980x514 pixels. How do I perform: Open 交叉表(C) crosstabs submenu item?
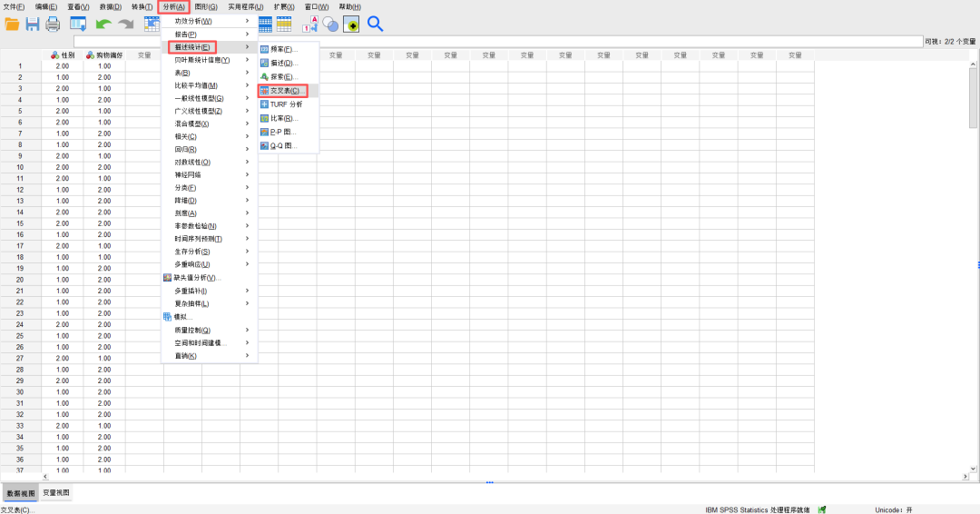click(289, 91)
